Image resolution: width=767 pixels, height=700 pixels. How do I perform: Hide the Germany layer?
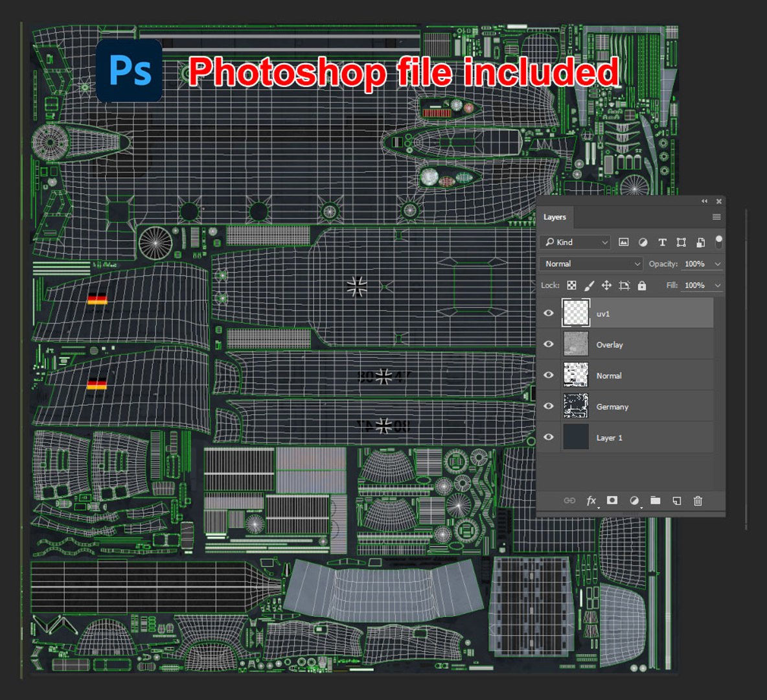[x=548, y=406]
